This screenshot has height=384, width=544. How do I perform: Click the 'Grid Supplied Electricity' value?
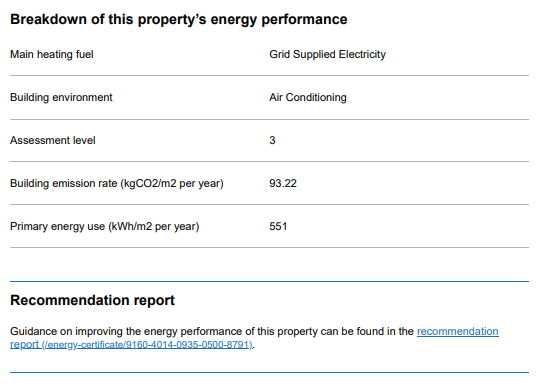[328, 54]
